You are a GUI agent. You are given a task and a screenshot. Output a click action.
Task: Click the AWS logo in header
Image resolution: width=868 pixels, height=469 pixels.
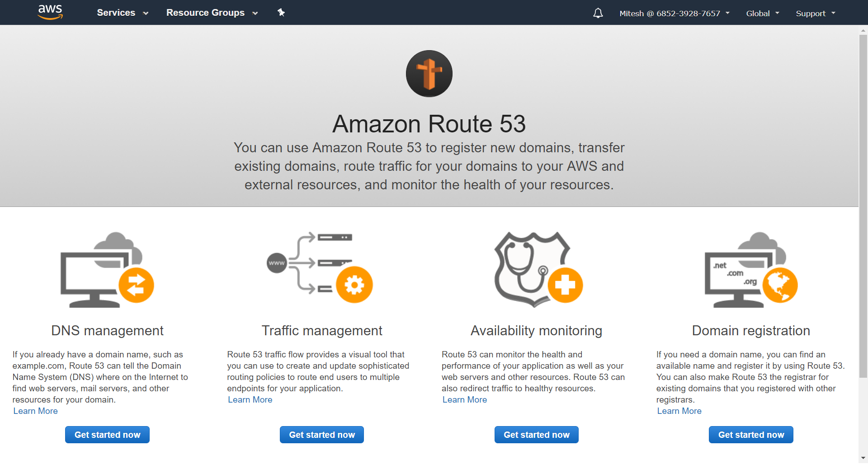pos(50,12)
